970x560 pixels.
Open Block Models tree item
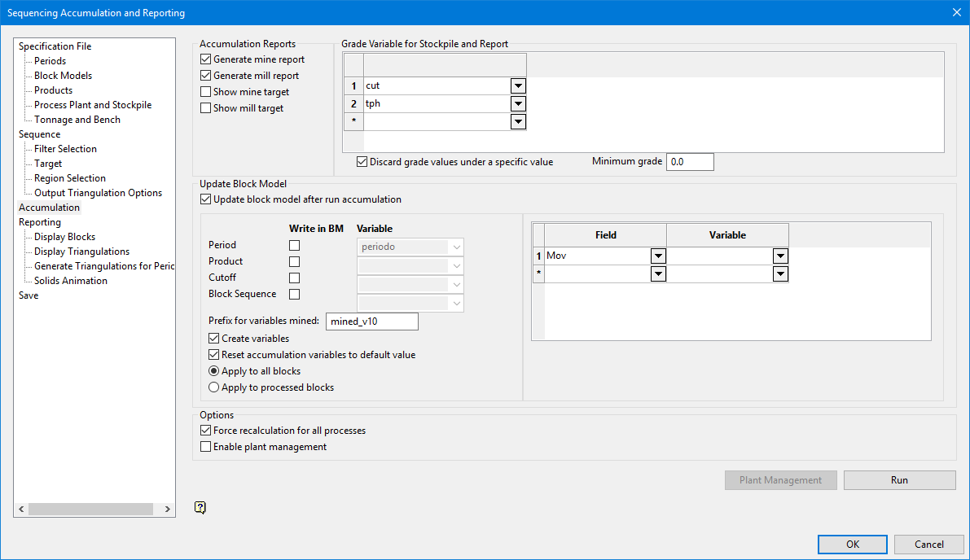click(63, 76)
